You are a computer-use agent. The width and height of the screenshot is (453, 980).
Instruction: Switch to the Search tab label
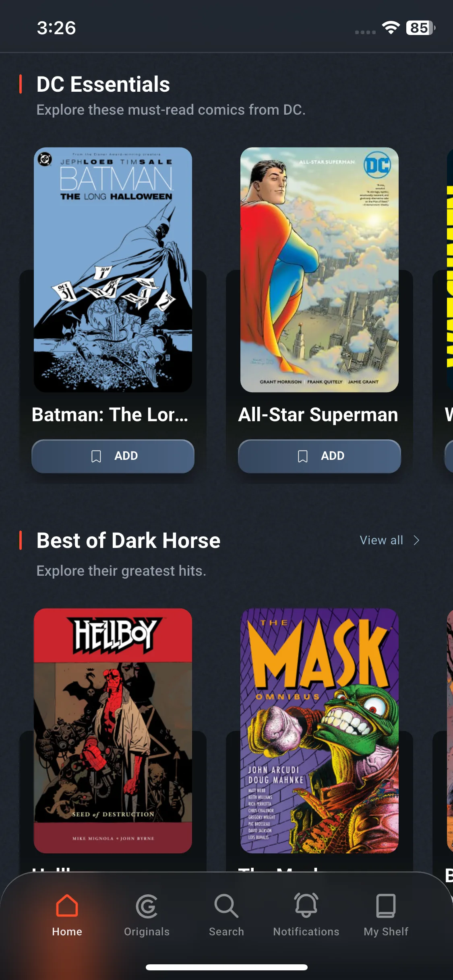(226, 932)
